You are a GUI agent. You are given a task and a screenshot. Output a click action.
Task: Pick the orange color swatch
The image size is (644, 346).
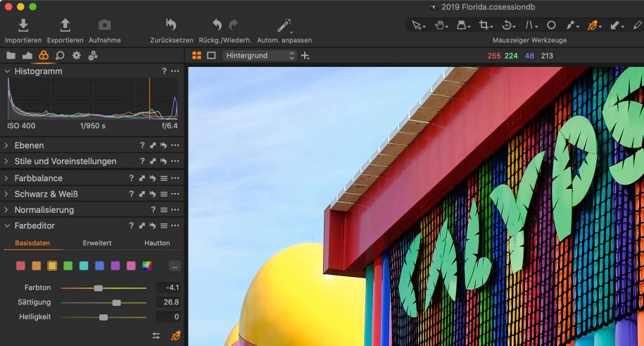(x=37, y=266)
